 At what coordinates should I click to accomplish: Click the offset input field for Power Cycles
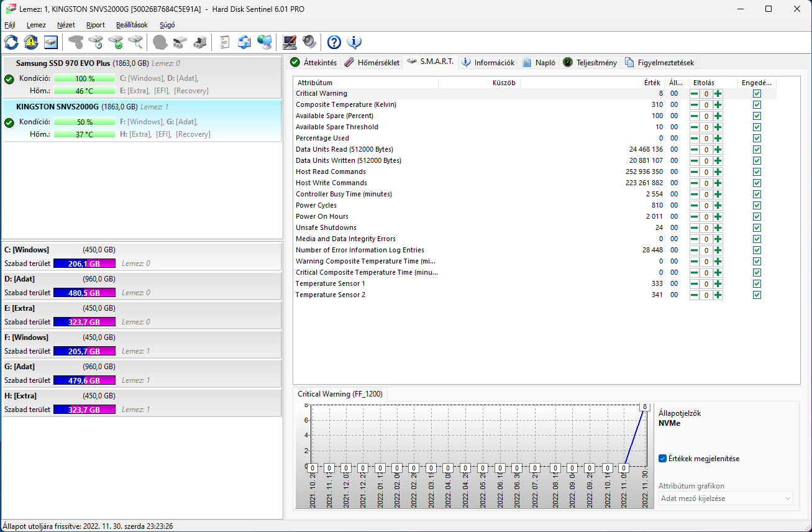(706, 205)
